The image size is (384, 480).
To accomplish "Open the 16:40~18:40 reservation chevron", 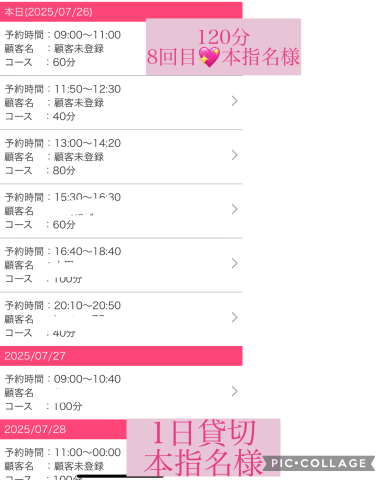I will (235, 263).
